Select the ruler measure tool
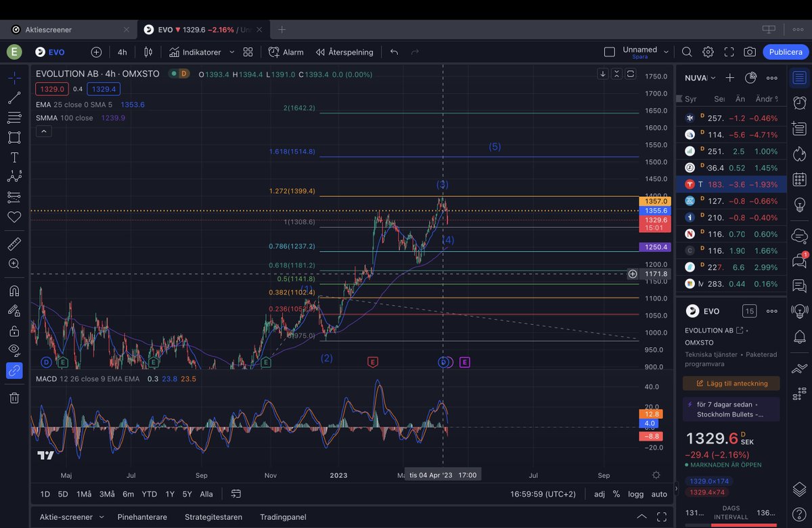The height and width of the screenshot is (528, 812). click(14, 244)
